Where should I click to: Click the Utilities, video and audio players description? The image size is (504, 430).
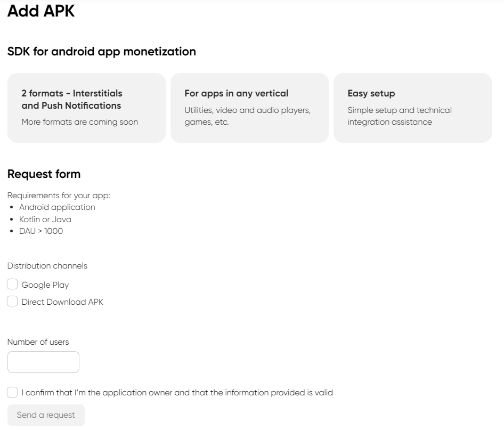pos(247,111)
